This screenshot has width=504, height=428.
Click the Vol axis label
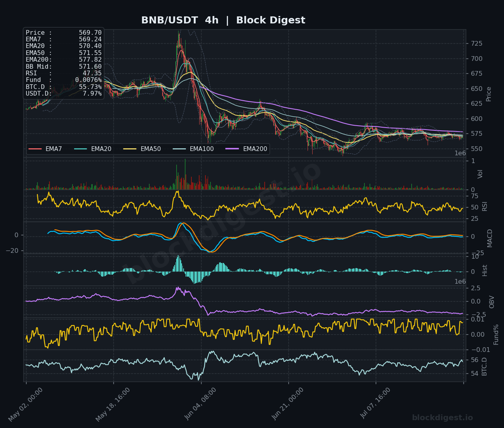click(480, 174)
